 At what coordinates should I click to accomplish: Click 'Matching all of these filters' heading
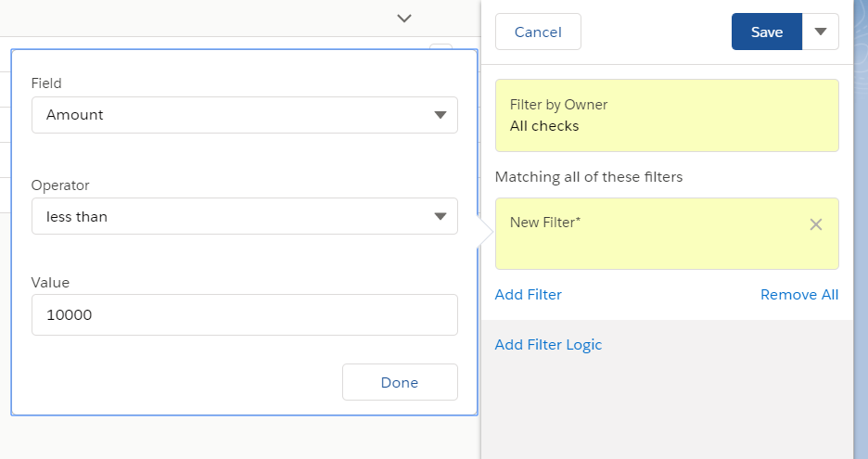coord(589,176)
